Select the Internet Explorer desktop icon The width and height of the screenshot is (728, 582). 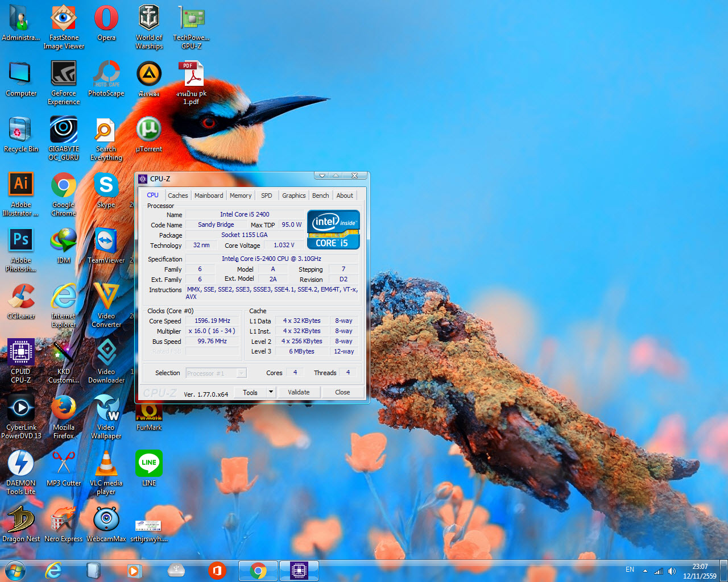coord(64,305)
